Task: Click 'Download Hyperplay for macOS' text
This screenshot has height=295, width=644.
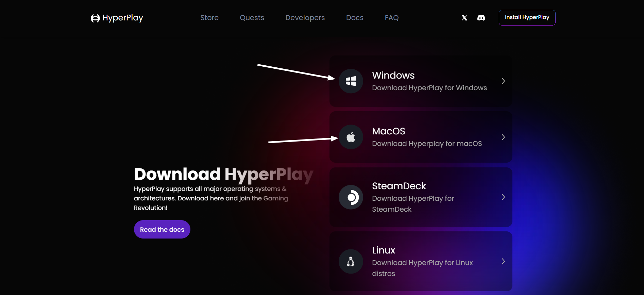Action: pyautogui.click(x=427, y=144)
